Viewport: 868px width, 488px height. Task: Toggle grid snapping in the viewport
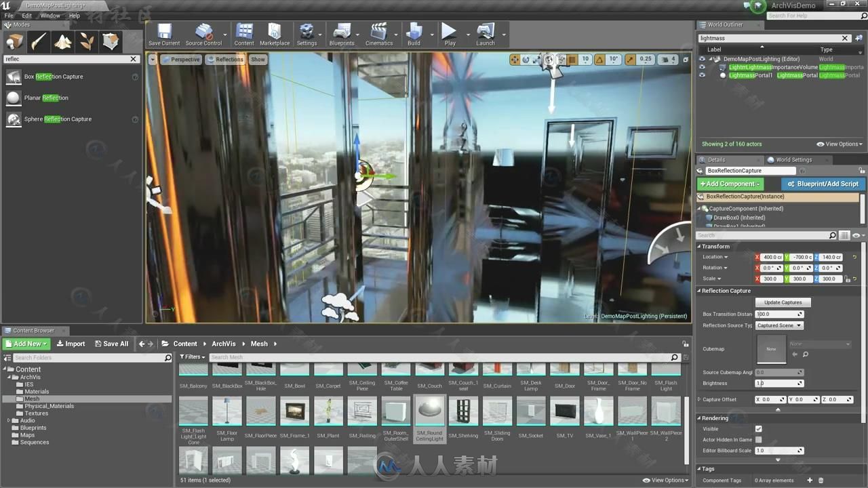coord(572,60)
